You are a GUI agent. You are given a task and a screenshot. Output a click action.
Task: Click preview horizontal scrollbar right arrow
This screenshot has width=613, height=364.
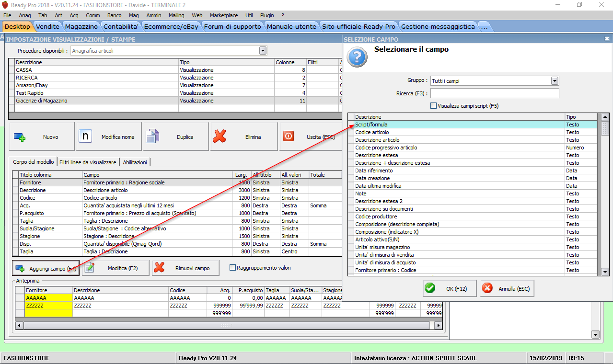click(438, 326)
